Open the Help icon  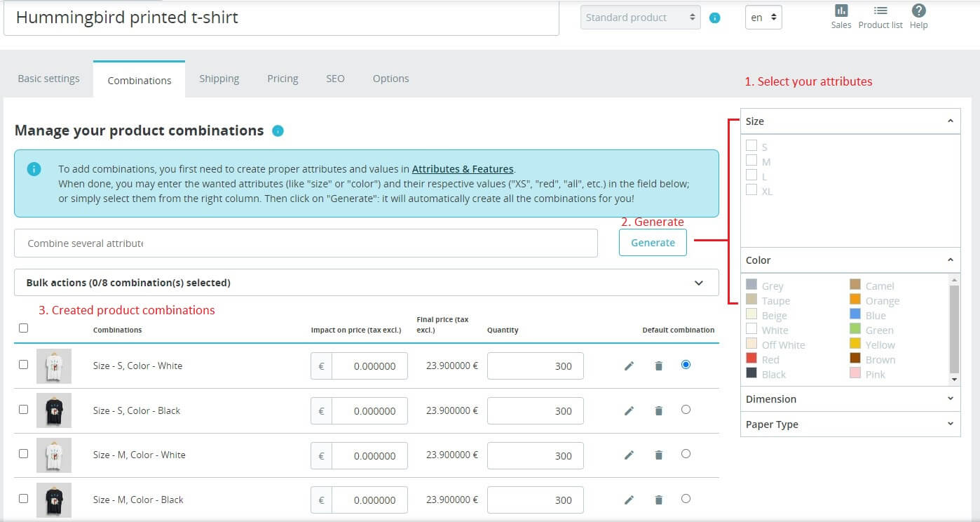[x=919, y=11]
